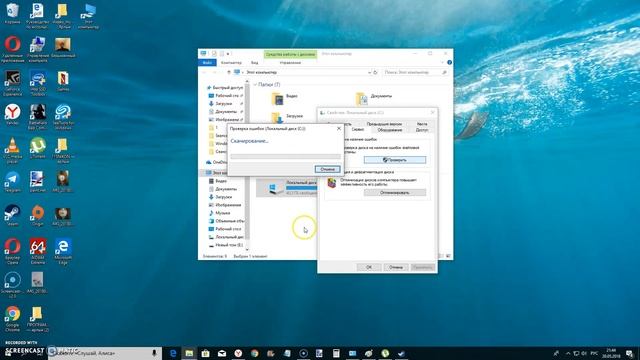640x360 pixels.
Task: Open Screencast-O-Matic desktop shortcut
Action: point(12,285)
